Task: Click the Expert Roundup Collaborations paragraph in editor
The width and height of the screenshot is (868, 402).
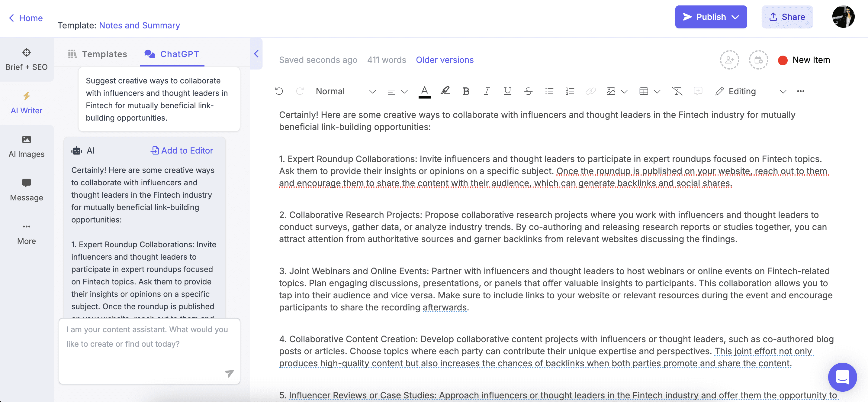Action: 554,171
